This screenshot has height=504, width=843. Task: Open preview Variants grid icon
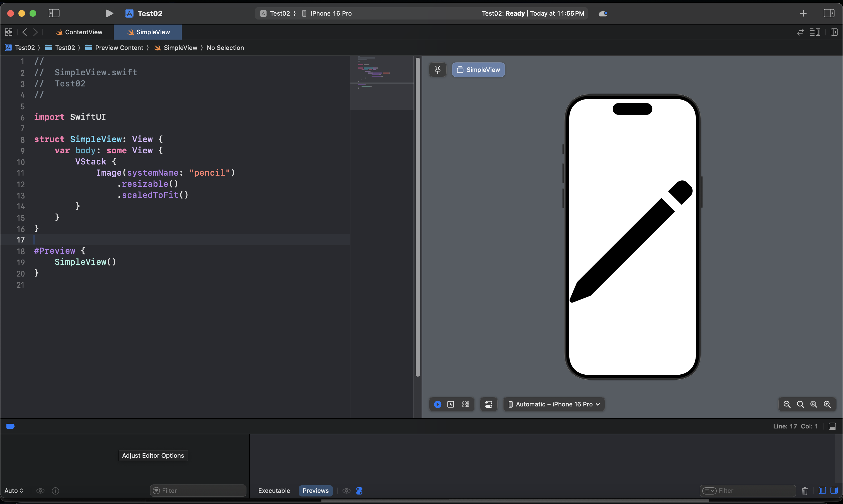pyautogui.click(x=466, y=404)
